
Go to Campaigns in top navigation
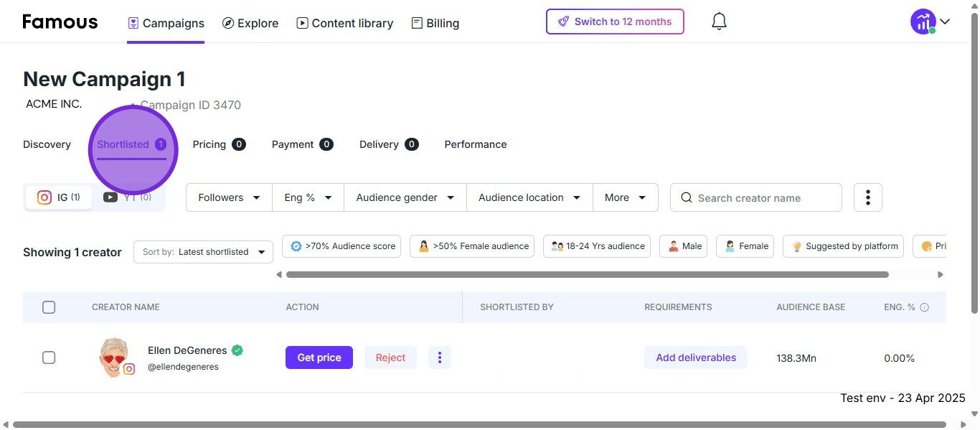(166, 23)
